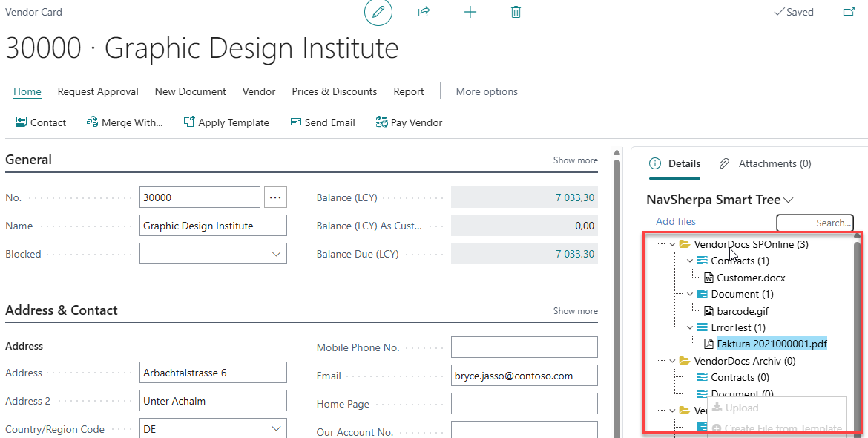Collapse the VendorDocs SPOnline folder
This screenshot has width=868, height=438.
click(673, 244)
